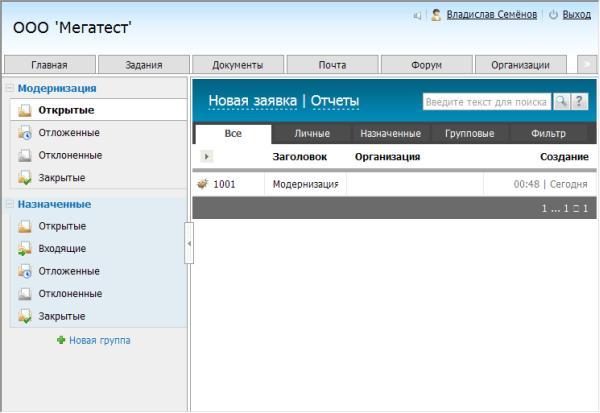Image resolution: width=600 pixels, height=413 pixels.
Task: Click request number 1001
Action: [x=224, y=184]
